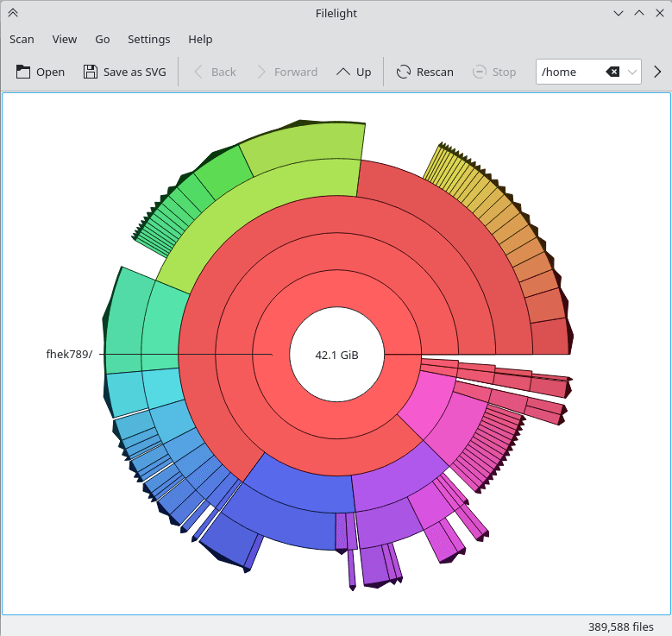
Task: Minimize the Filelight window
Action: pyautogui.click(x=618, y=13)
